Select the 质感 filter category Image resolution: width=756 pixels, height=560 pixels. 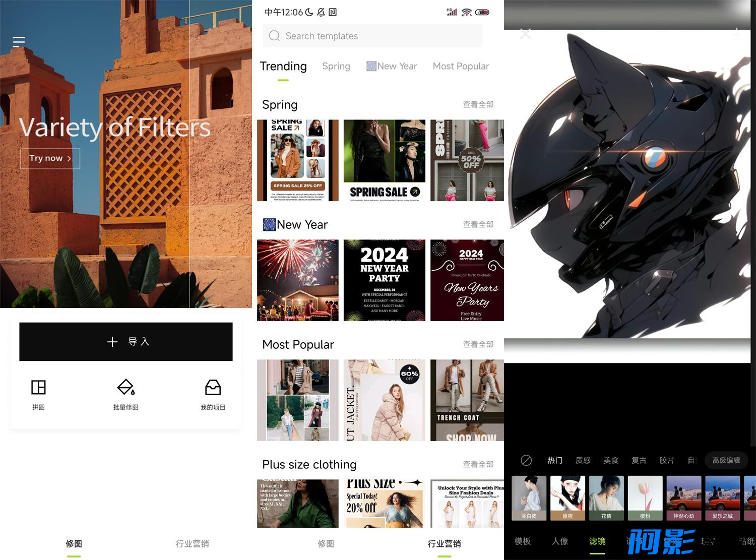[583, 460]
